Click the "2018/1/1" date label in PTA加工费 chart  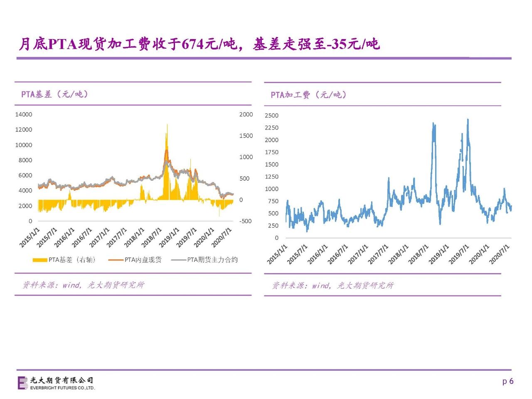pos(399,254)
